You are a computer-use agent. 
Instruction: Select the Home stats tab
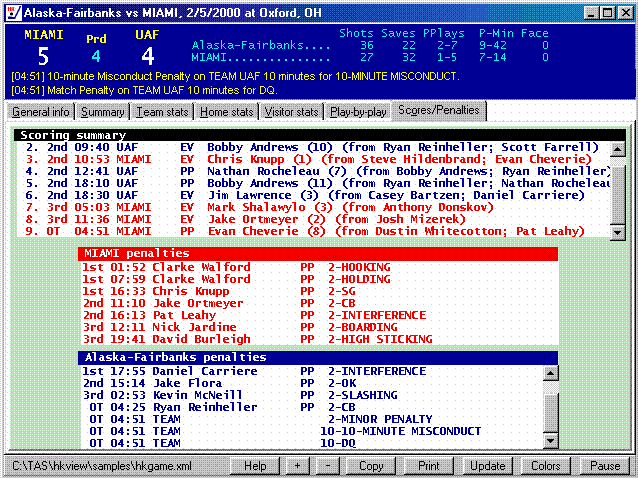pos(227,112)
